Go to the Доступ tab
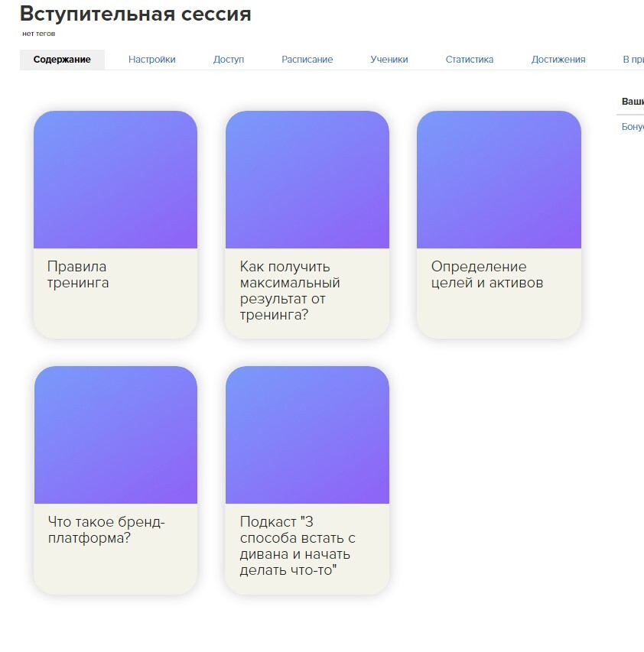This screenshot has width=644, height=652. [228, 60]
